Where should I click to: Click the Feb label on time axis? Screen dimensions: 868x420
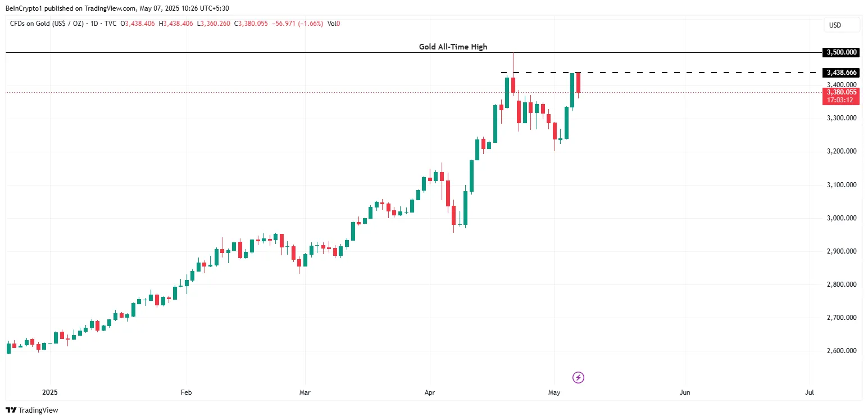point(187,392)
